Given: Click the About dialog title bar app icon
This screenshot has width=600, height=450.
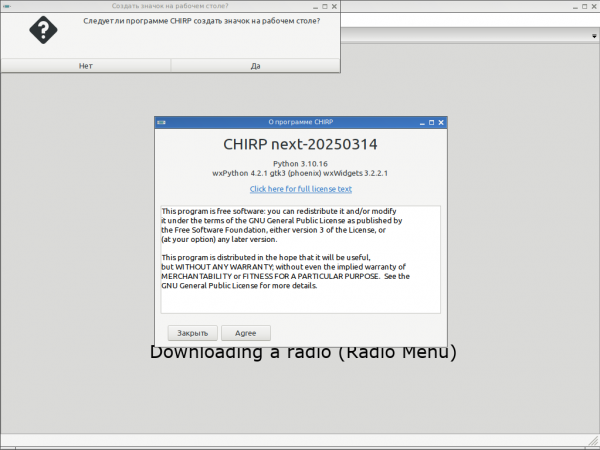Looking at the screenshot, I should pos(161,122).
